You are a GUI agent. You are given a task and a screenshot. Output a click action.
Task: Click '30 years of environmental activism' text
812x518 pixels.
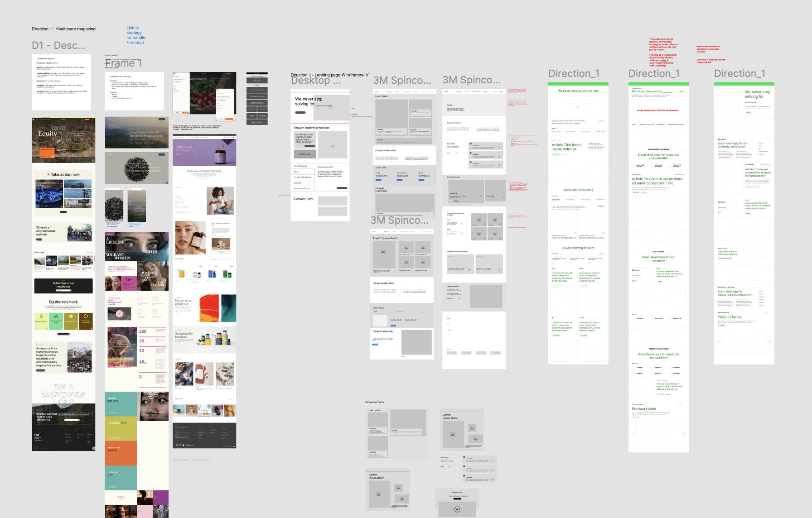tap(45, 231)
